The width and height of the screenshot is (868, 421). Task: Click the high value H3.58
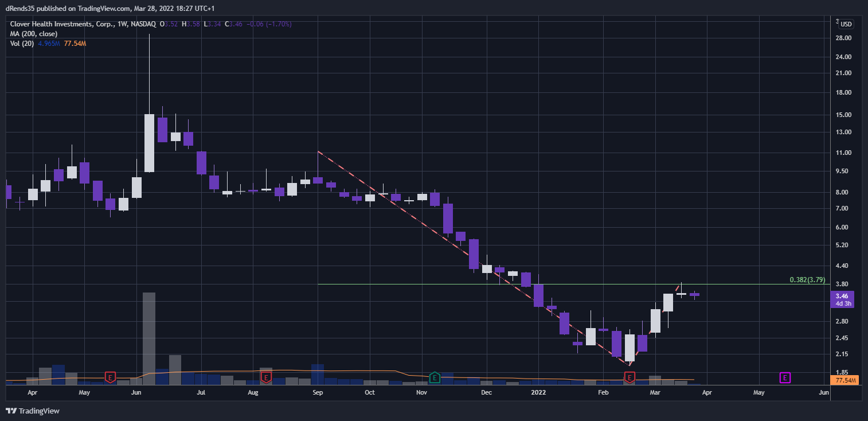coord(192,24)
